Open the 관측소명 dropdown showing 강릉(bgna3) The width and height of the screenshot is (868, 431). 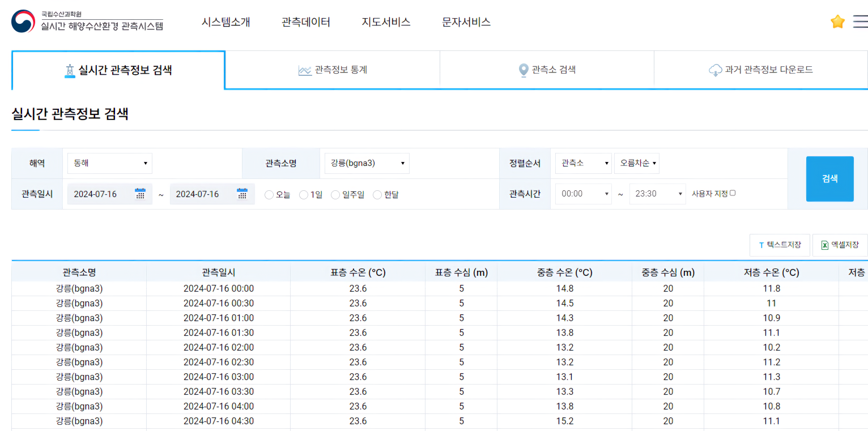pyautogui.click(x=367, y=163)
